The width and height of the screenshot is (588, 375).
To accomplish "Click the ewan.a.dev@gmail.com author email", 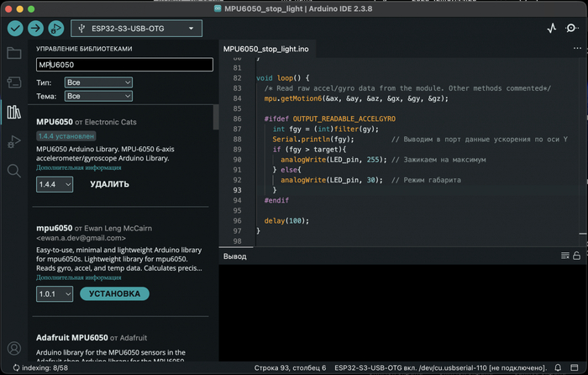I will tap(81, 238).
